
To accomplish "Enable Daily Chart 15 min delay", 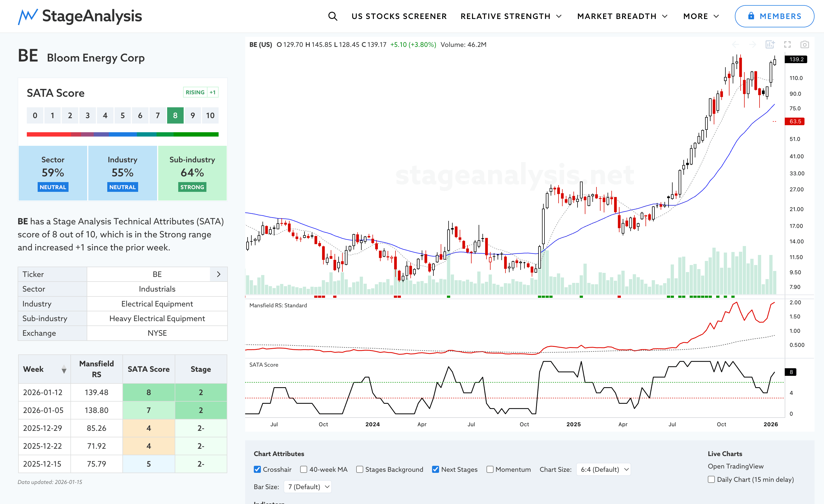I will coord(711,479).
